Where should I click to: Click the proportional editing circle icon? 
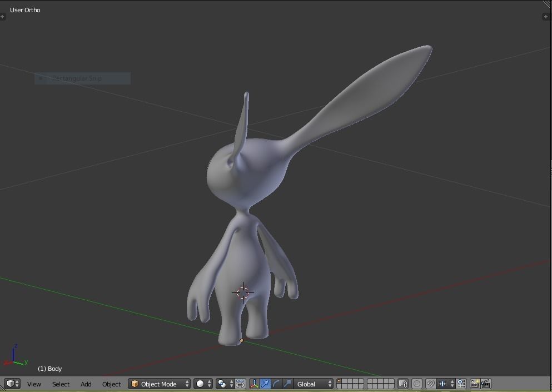point(417,384)
